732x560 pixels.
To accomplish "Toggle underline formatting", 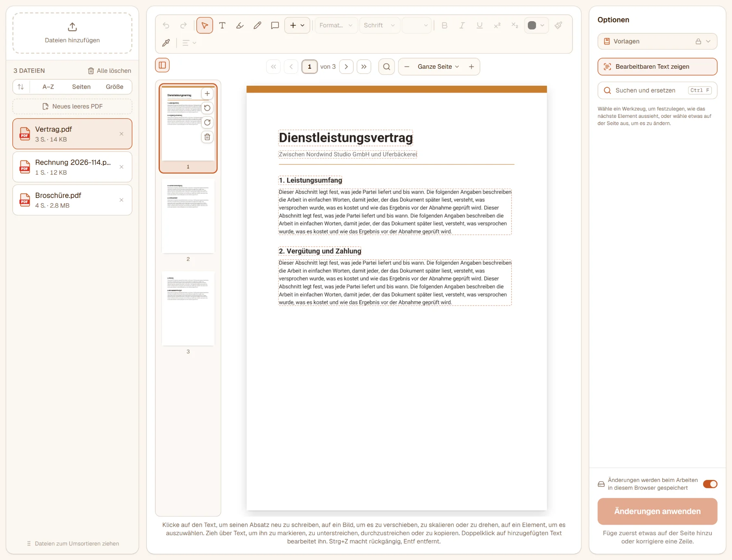I will click(x=479, y=25).
